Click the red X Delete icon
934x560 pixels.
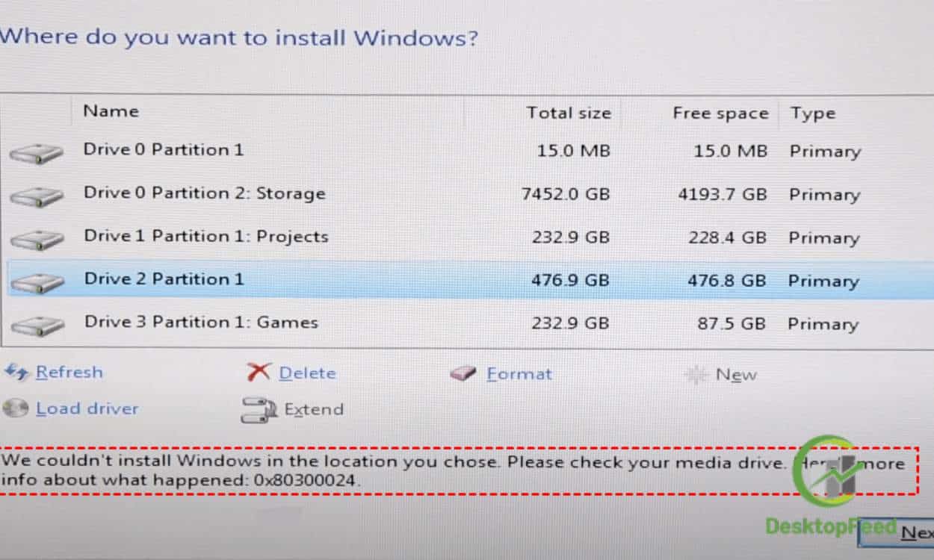(258, 372)
